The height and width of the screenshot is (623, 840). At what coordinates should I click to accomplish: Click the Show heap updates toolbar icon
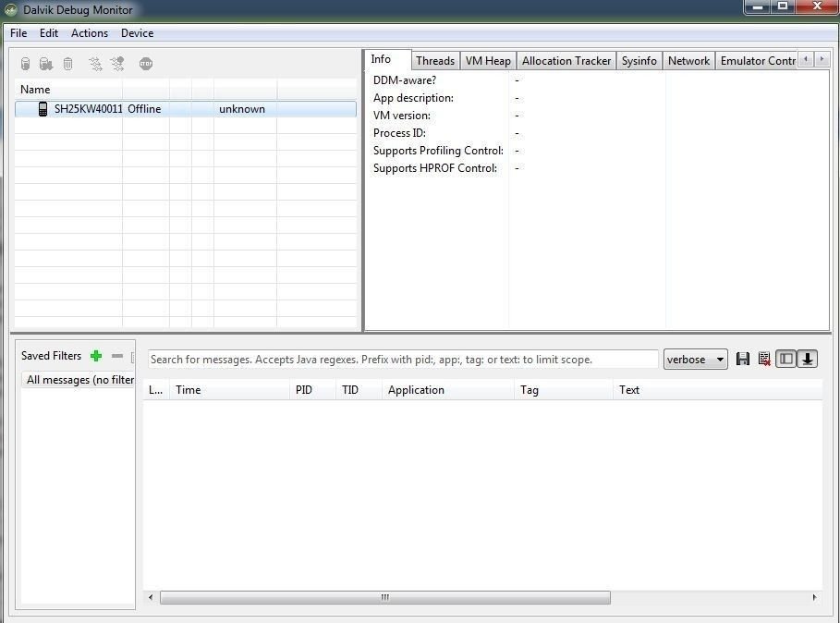pyautogui.click(x=25, y=64)
